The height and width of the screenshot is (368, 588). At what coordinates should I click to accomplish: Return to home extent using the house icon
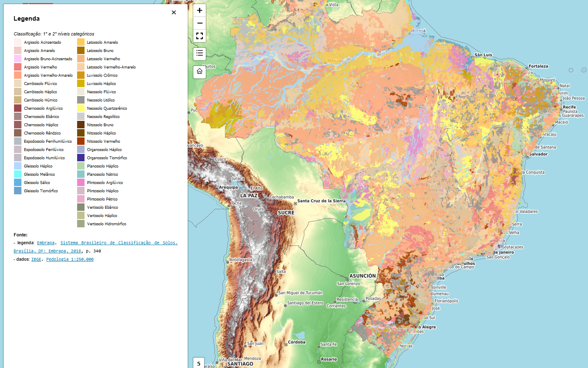pyautogui.click(x=199, y=72)
